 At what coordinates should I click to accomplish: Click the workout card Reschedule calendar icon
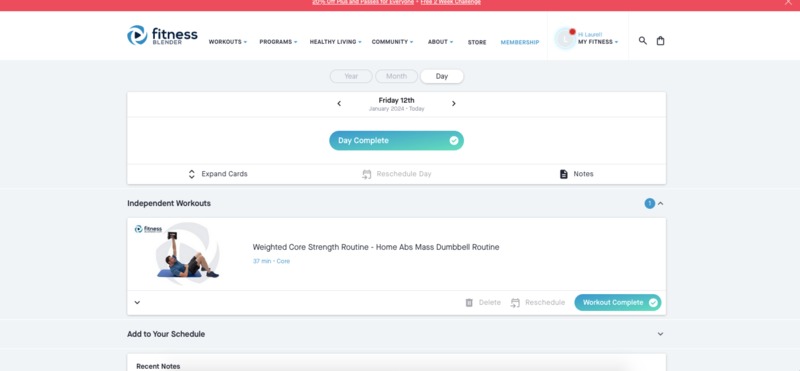tap(515, 303)
